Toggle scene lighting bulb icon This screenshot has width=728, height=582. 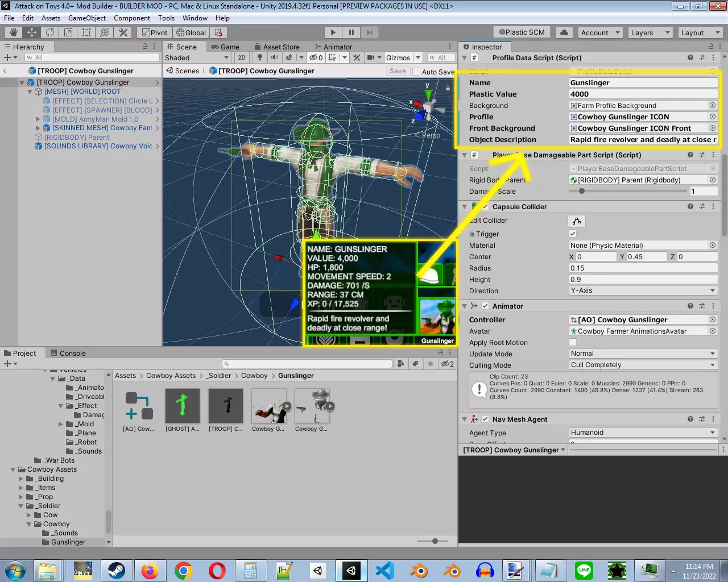[x=260, y=57]
